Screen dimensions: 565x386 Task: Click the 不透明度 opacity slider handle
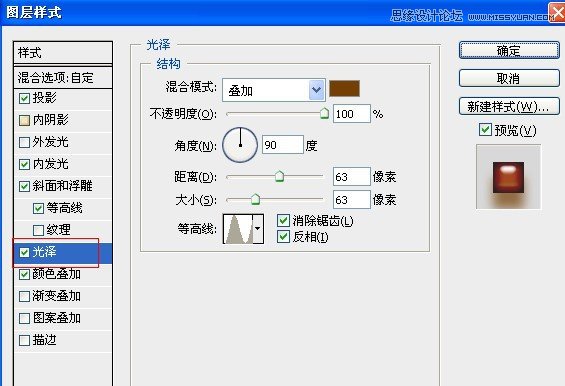[x=324, y=113]
